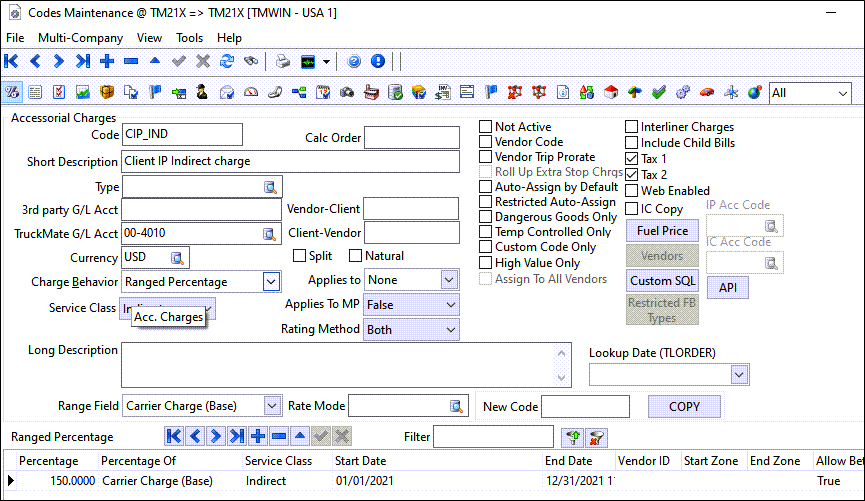This screenshot has height=501, width=865.
Task: Add a new Ranged Percentage row
Action: (257, 436)
